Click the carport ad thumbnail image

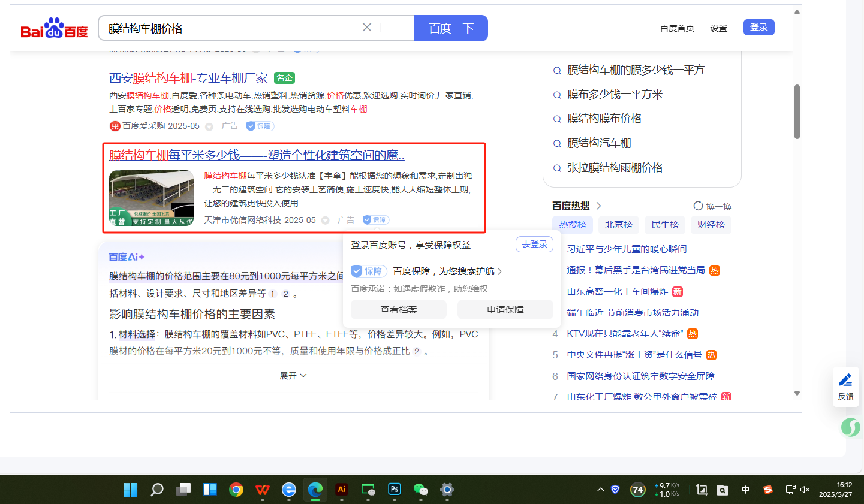tap(151, 198)
